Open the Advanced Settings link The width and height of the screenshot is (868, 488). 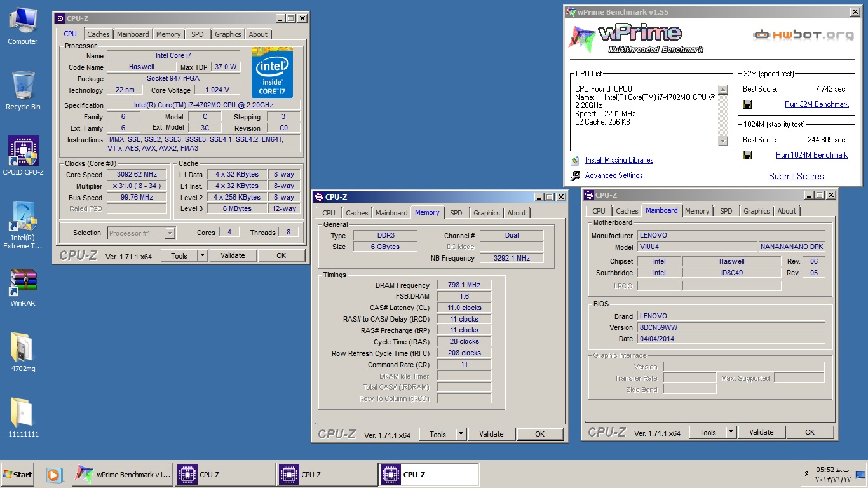[614, 176]
